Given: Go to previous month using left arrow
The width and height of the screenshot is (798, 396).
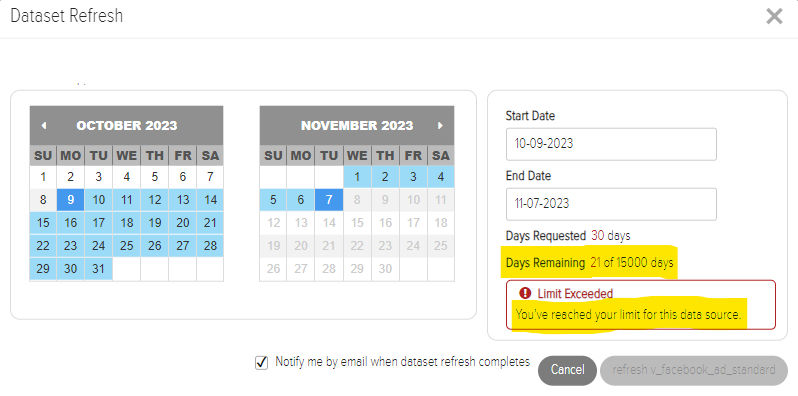Looking at the screenshot, I should [44, 126].
